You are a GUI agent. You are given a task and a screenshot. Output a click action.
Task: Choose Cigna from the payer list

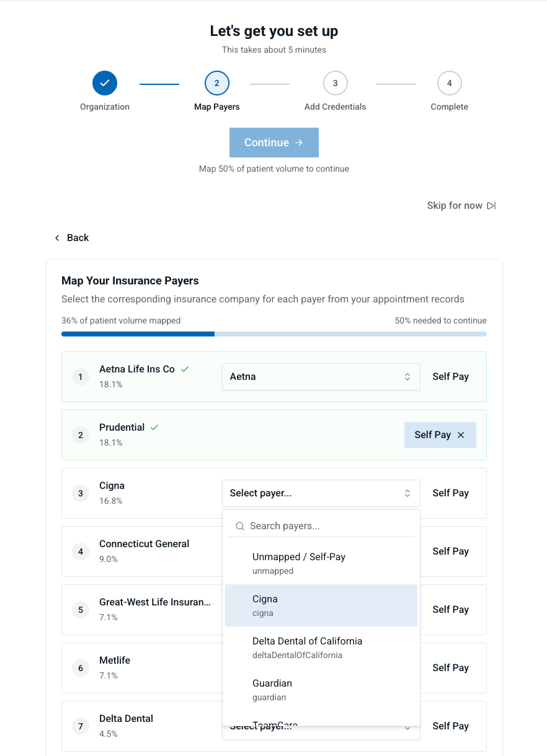(321, 605)
